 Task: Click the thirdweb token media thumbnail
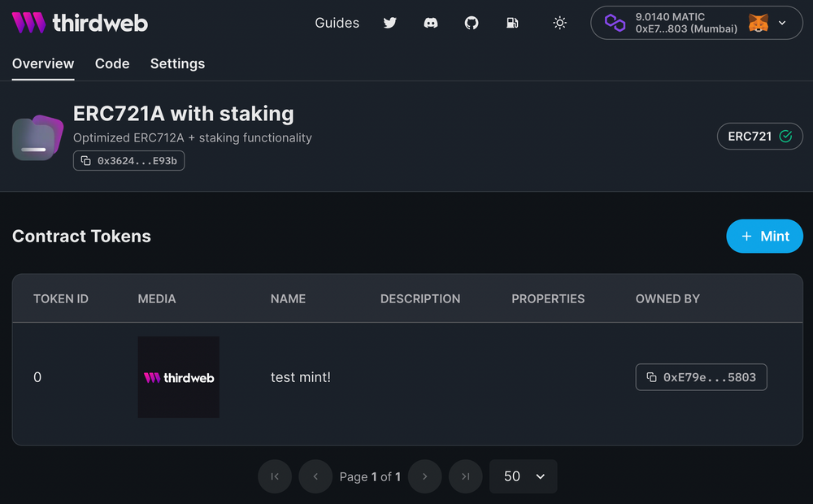[x=179, y=377]
